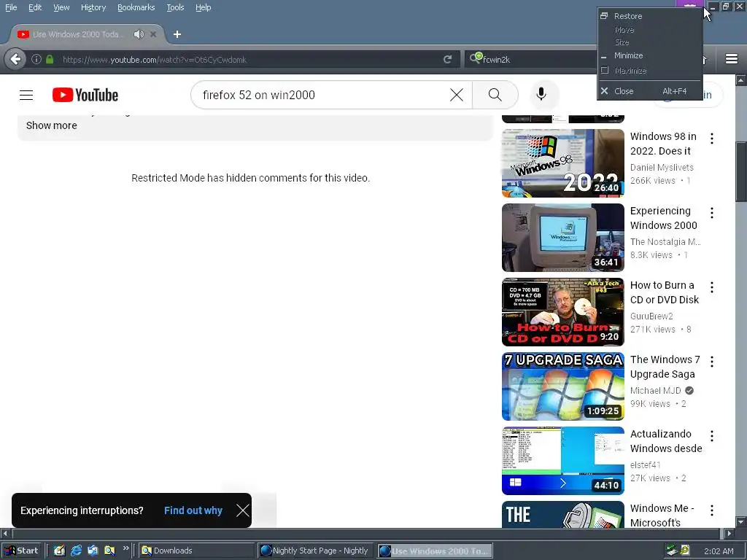Visit Michael MJD channel name
747x560 pixels.
click(656, 391)
